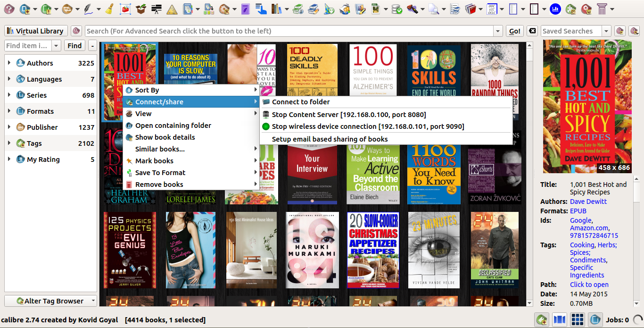Click the feather Edit metadata icon
Image resolution: width=644 pixels, height=328 pixels.
pos(89,8)
